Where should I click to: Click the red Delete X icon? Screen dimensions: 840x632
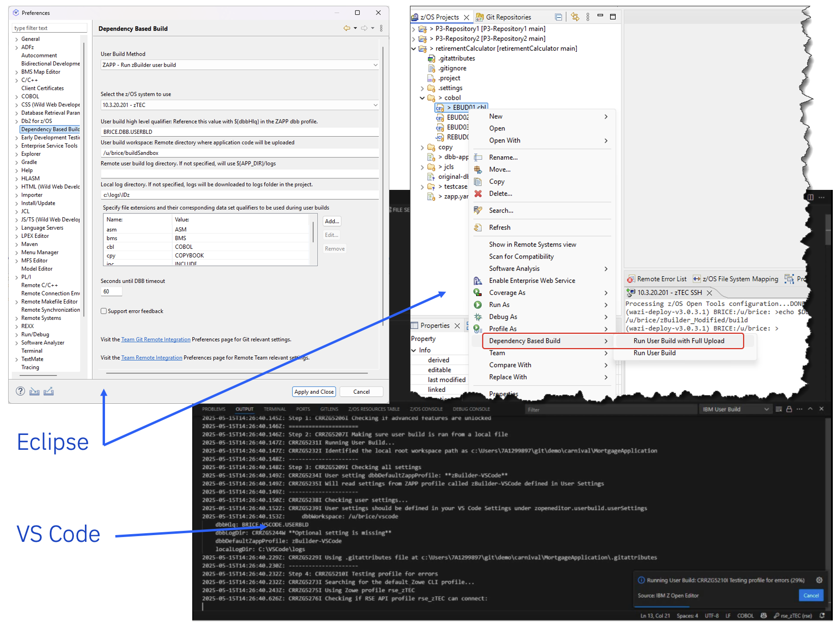click(x=478, y=194)
